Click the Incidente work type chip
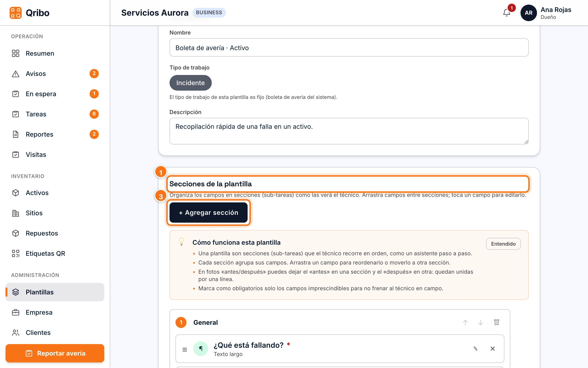The image size is (588, 368). pyautogui.click(x=190, y=83)
